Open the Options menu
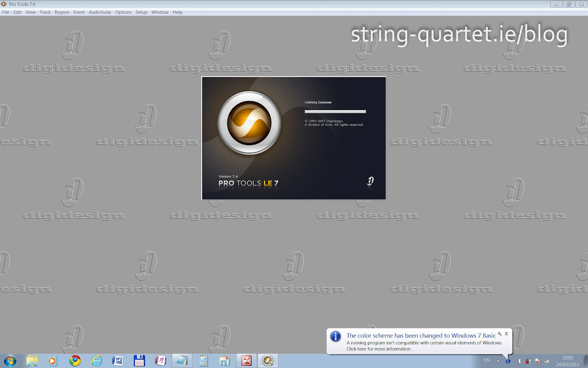The image size is (588, 368). coord(123,12)
